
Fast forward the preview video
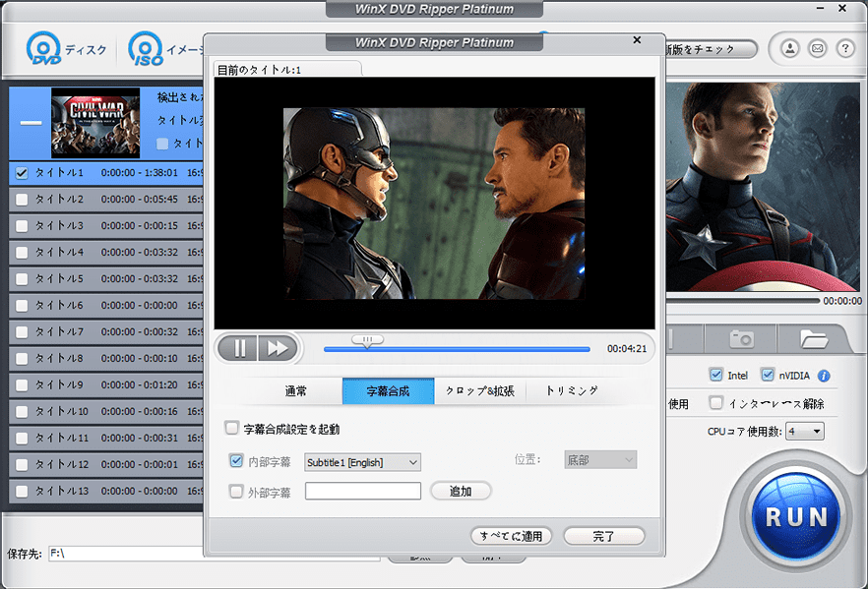pos(278,348)
